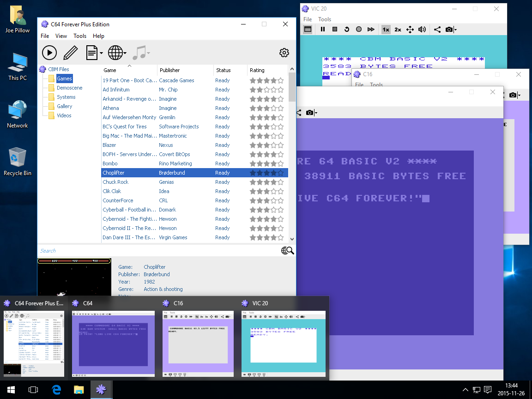Switch to the VIC 20 taskbar preview thumbnail

(x=283, y=344)
